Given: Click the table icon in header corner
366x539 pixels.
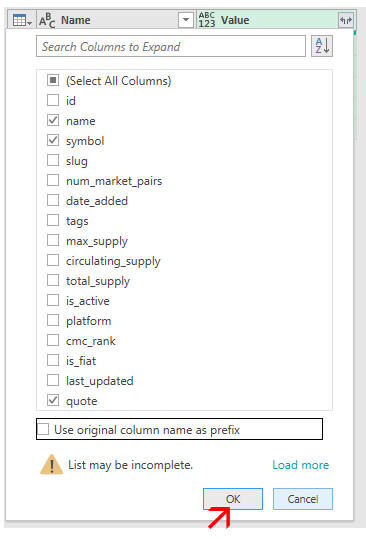Looking at the screenshot, I should [x=19, y=20].
